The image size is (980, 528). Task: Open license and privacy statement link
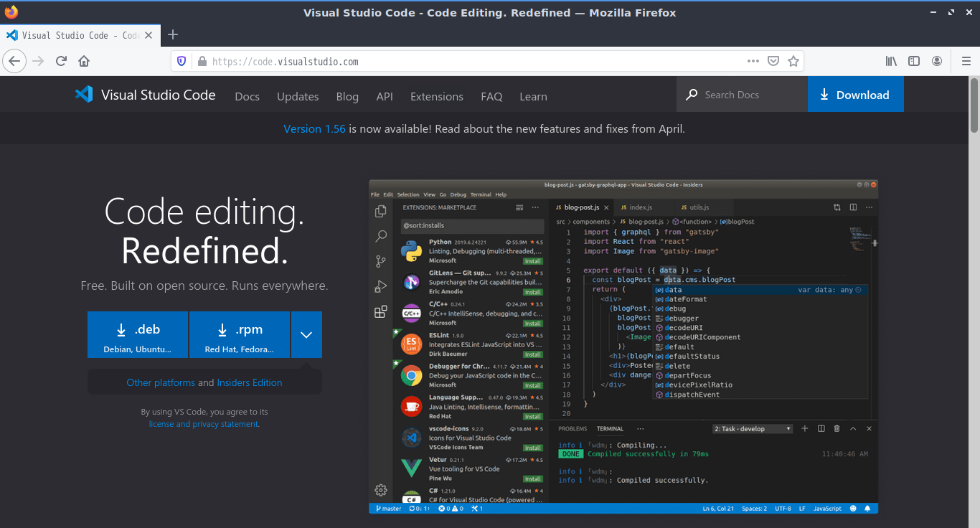(x=203, y=424)
